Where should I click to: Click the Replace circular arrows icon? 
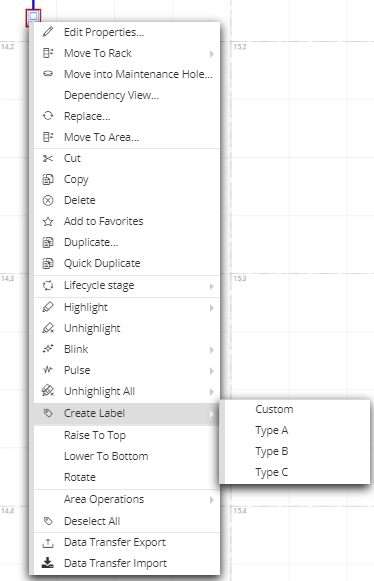coord(48,116)
